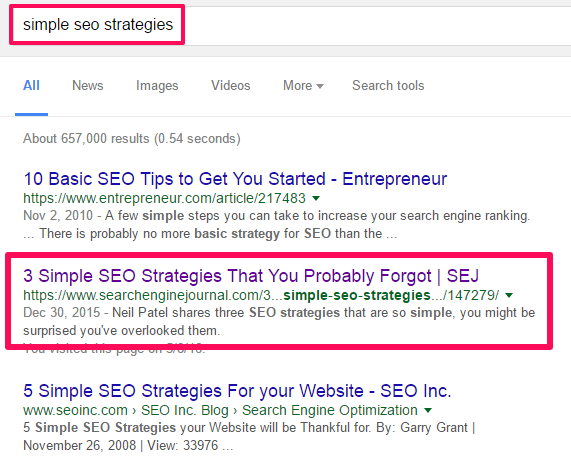Viewport: 571px width, 470px height.
Task: Switch to the Images tab
Action: tap(157, 86)
